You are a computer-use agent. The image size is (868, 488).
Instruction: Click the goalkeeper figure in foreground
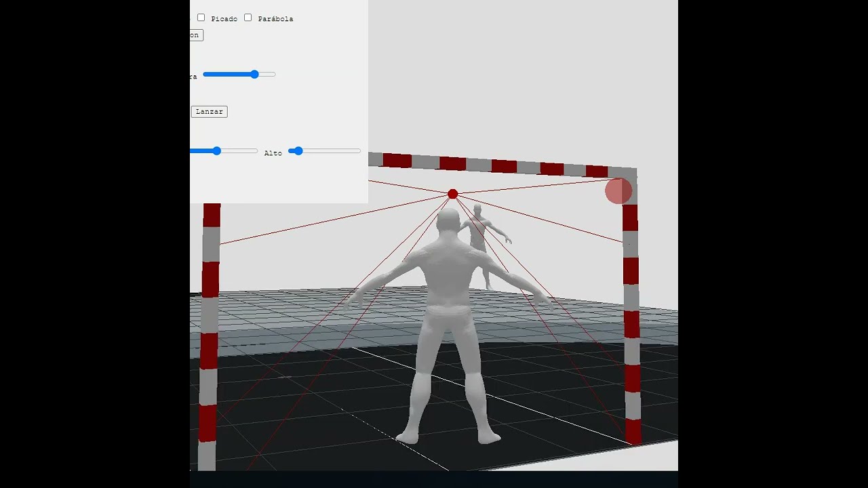coord(448,325)
